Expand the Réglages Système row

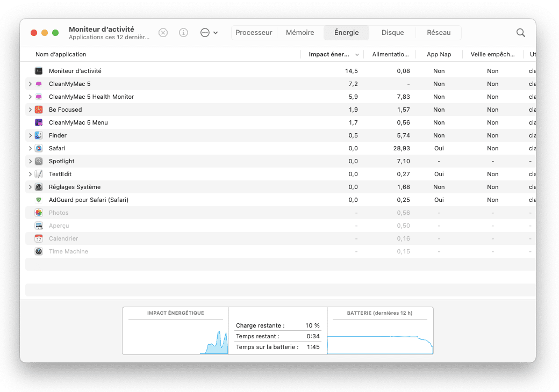tap(30, 187)
